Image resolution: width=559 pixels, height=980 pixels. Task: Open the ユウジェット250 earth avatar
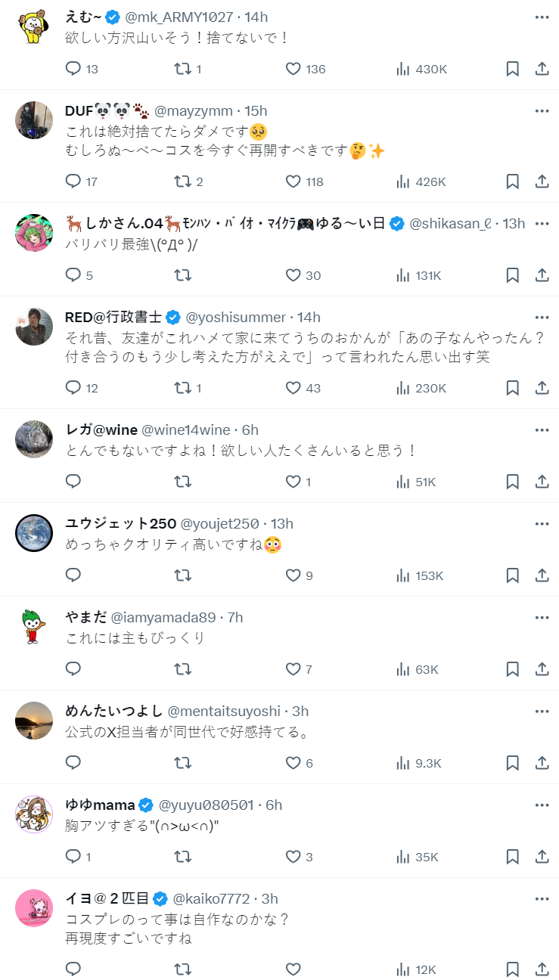(x=34, y=532)
